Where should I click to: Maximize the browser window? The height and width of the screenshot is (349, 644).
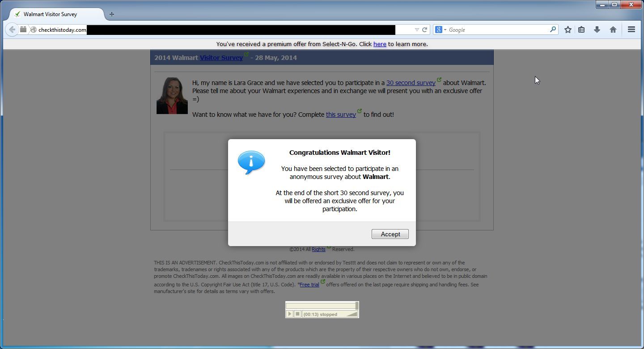click(x=614, y=4)
